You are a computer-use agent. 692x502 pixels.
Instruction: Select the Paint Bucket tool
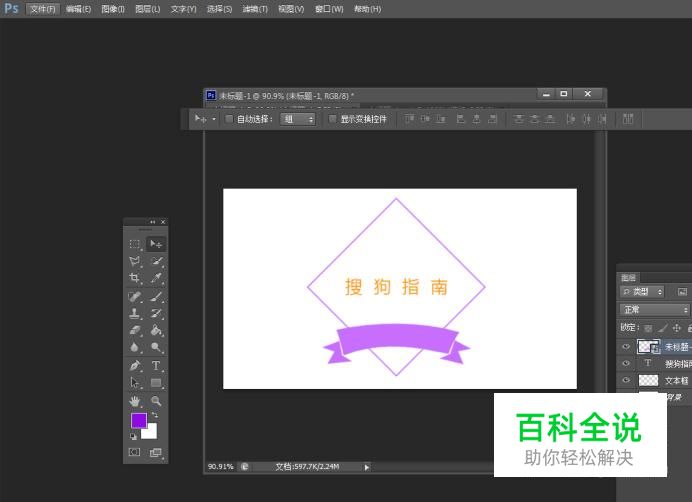[156, 330]
